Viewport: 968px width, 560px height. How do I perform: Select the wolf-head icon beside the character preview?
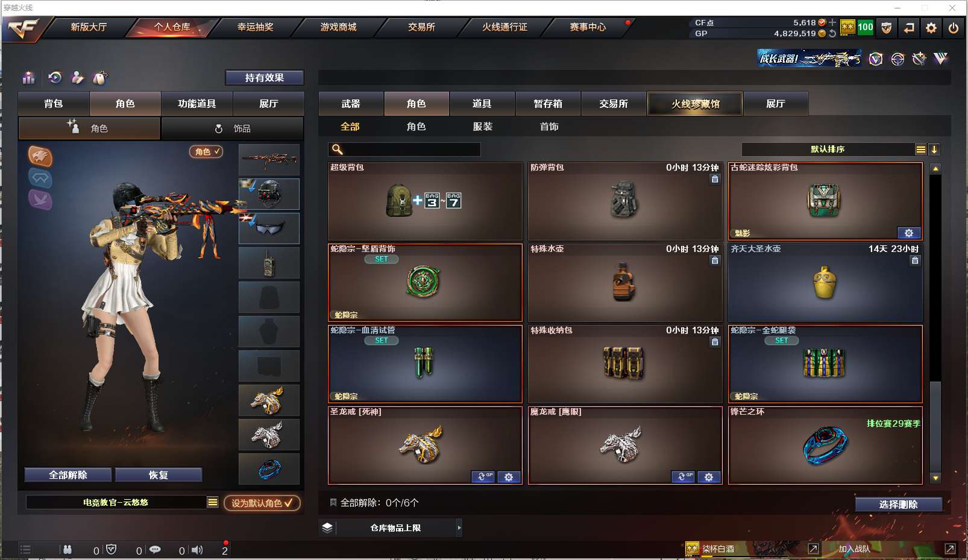tap(40, 157)
